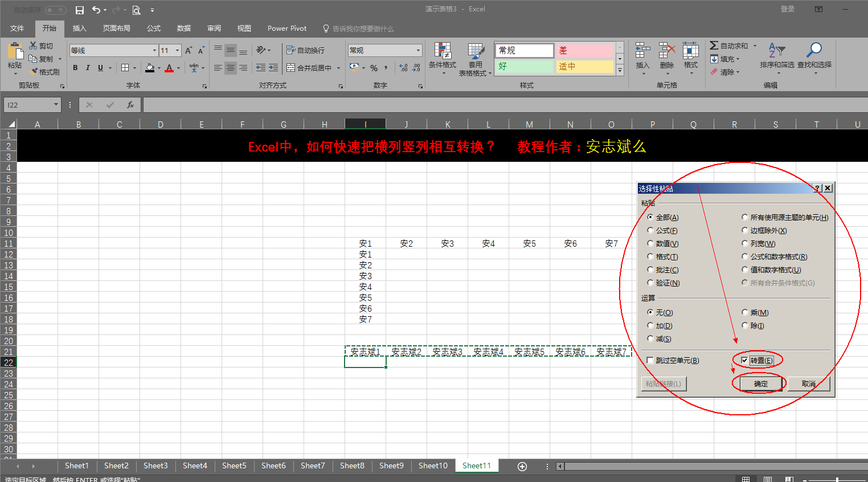Click the AutoSum sigma icon (自动求和)
This screenshot has width=868, height=482.
tap(714, 46)
